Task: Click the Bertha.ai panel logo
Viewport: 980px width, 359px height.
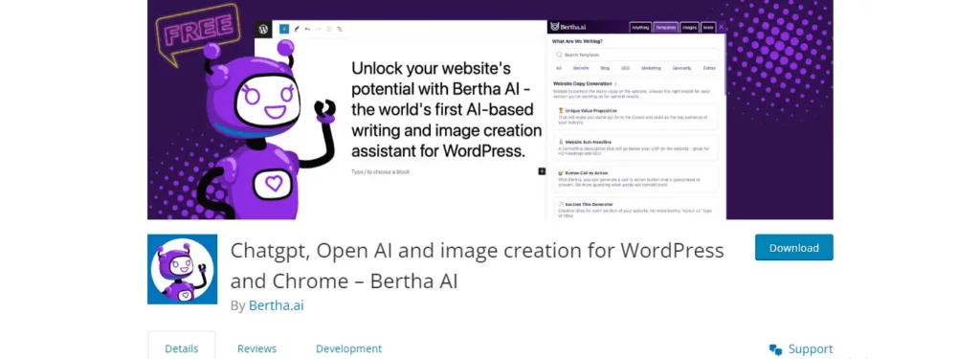Action: tap(568, 27)
